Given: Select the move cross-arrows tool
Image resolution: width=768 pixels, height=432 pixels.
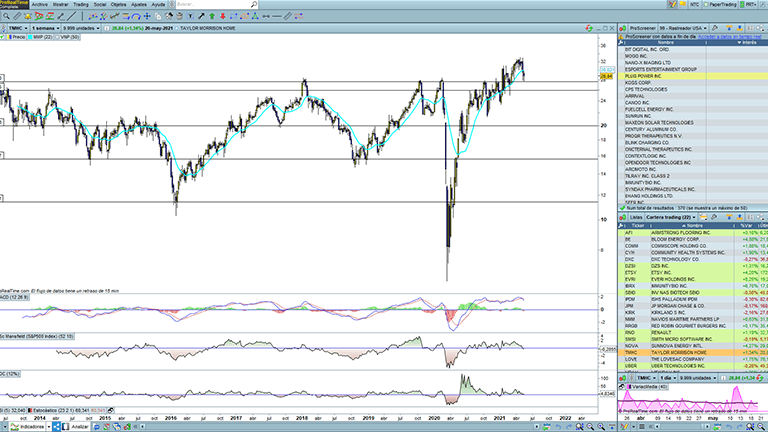Looking at the screenshot, I should pos(147,16).
